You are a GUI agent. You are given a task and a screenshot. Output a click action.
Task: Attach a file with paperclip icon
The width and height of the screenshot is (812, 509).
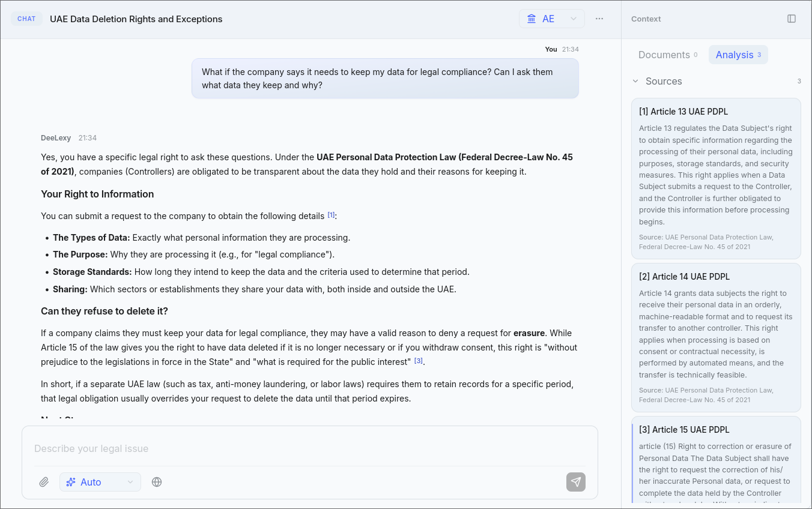[x=44, y=482]
